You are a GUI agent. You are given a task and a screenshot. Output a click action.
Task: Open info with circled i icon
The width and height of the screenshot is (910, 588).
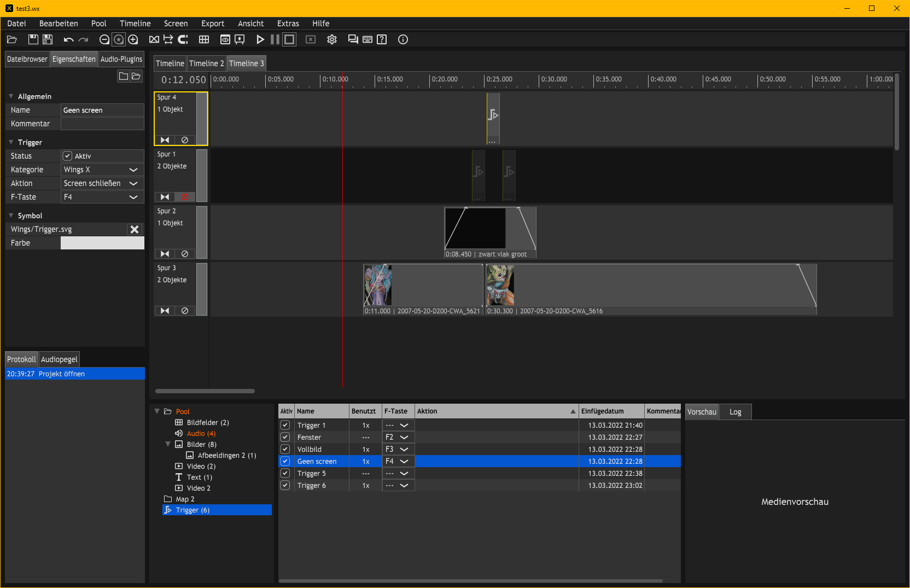pos(403,39)
